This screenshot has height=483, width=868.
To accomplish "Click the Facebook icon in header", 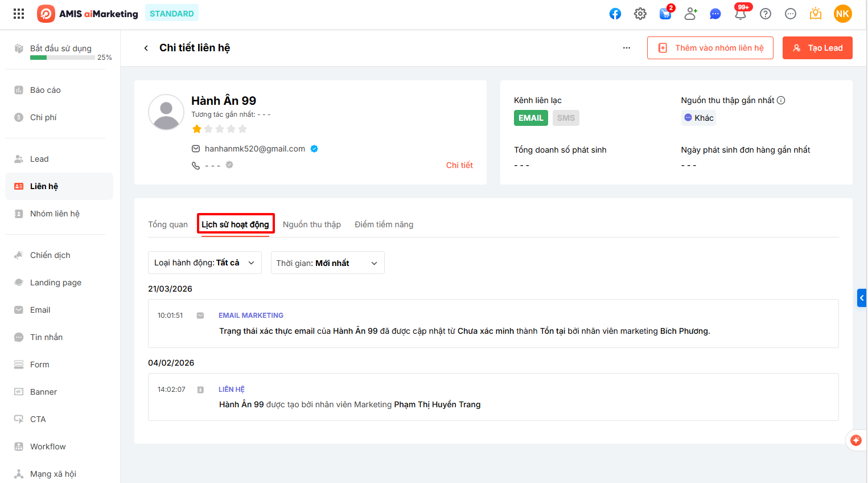I will (x=615, y=14).
